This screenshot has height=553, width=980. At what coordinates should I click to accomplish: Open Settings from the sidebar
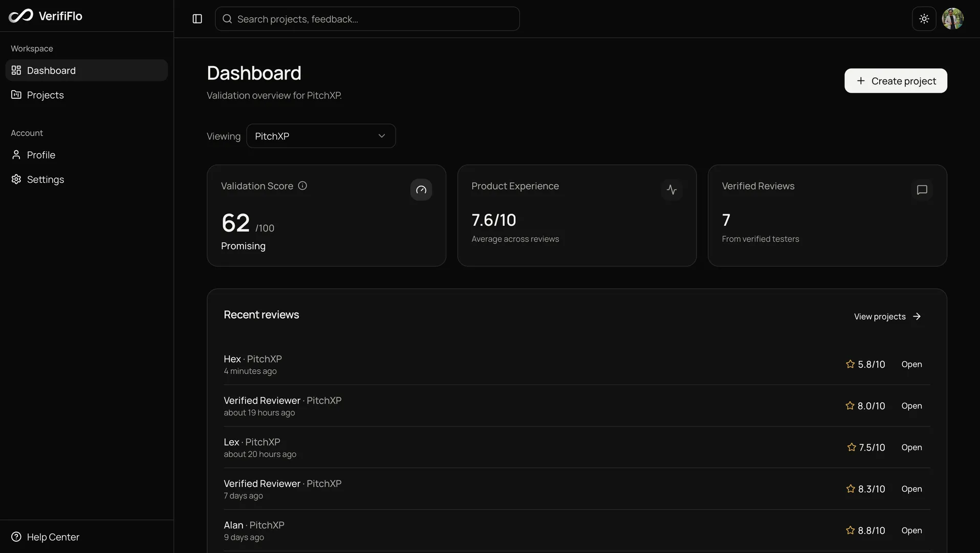86,179
